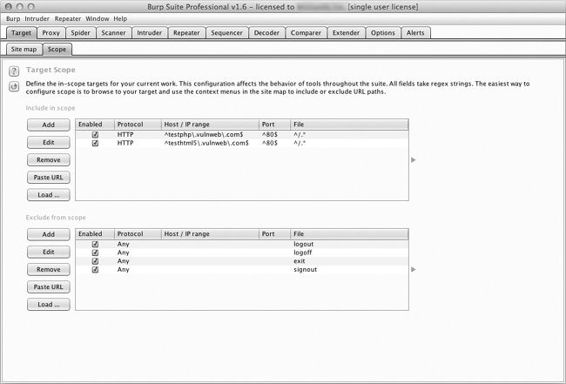
Task: Expand arrow beside Include in scope table
Action: [413, 160]
